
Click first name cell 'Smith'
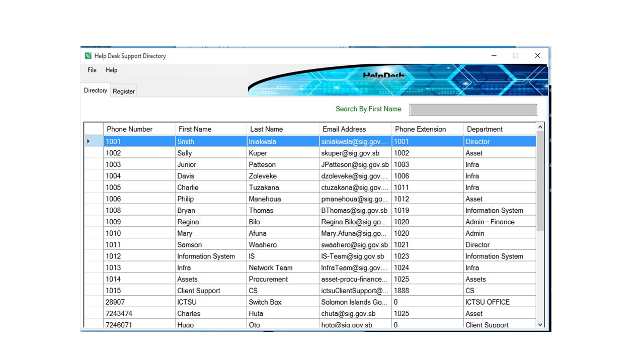(x=211, y=142)
